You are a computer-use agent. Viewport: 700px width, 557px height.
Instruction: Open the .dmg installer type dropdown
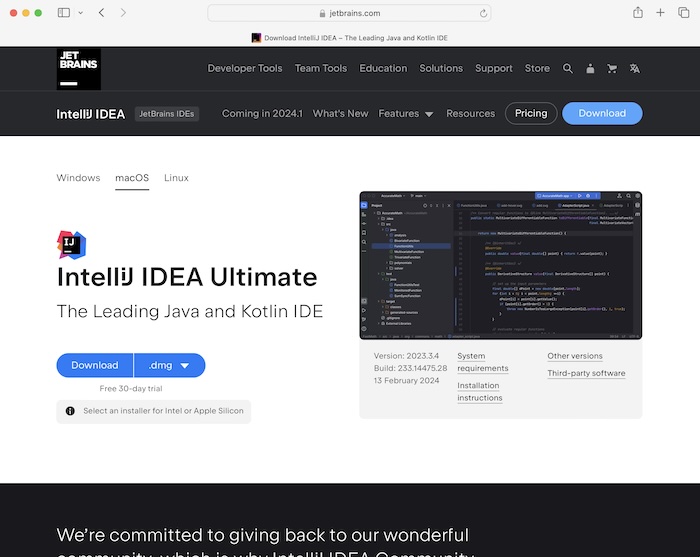point(169,366)
